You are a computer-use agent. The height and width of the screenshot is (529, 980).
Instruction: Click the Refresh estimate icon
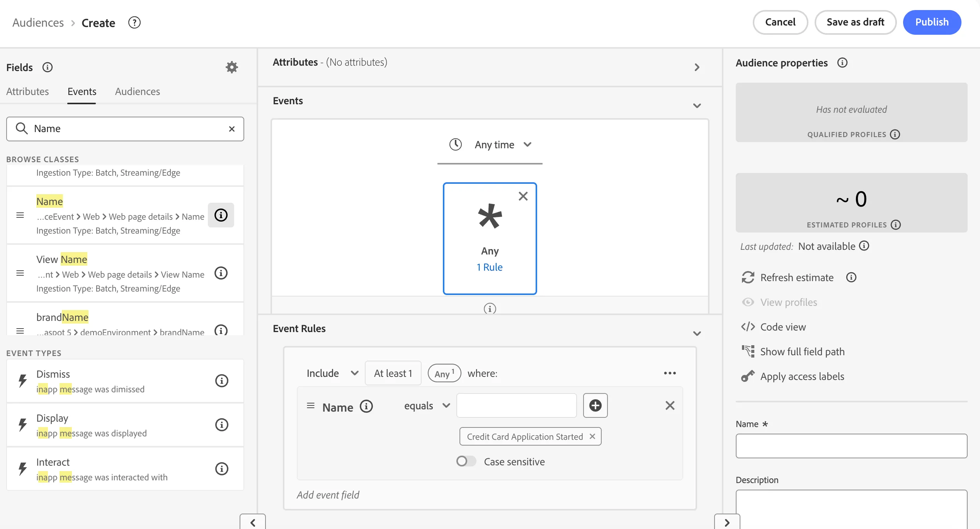click(x=748, y=277)
